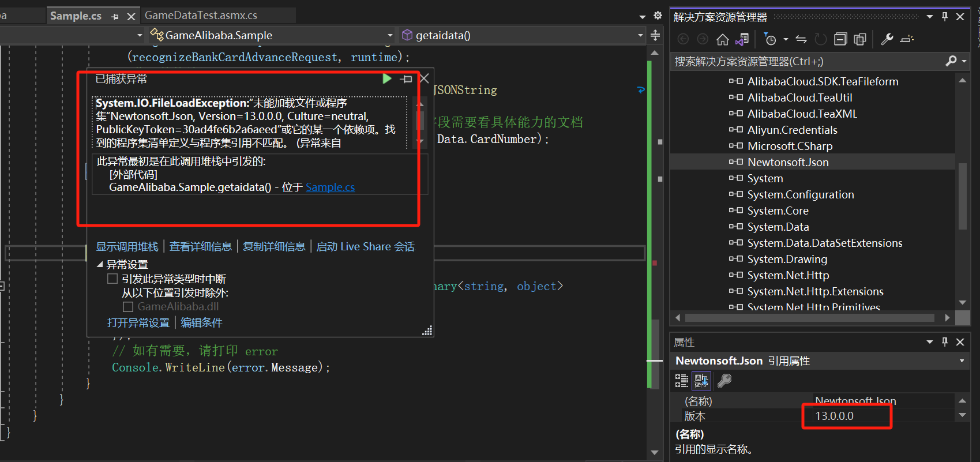
Task: Go to Home view in Solution Explorer
Action: pos(723,39)
